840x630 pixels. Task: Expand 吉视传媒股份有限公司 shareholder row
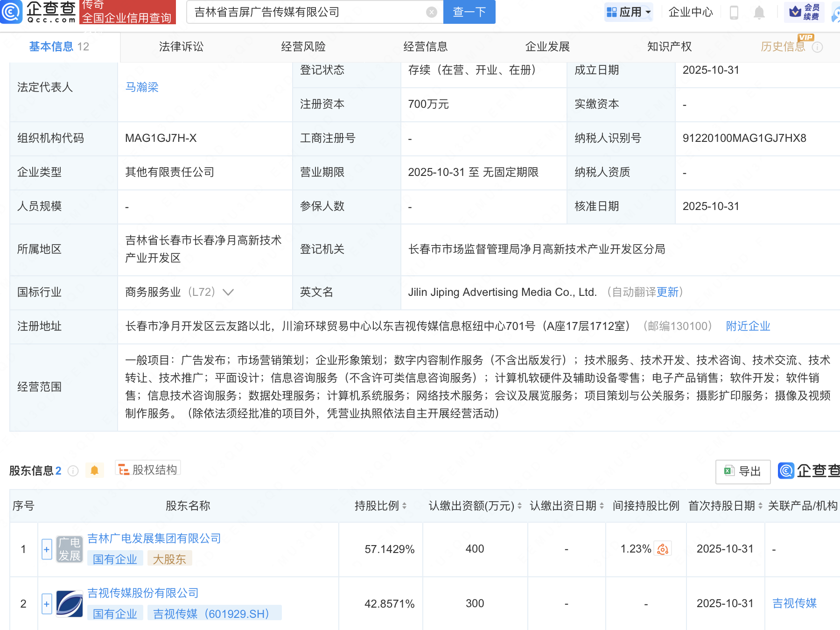pyautogui.click(x=47, y=604)
